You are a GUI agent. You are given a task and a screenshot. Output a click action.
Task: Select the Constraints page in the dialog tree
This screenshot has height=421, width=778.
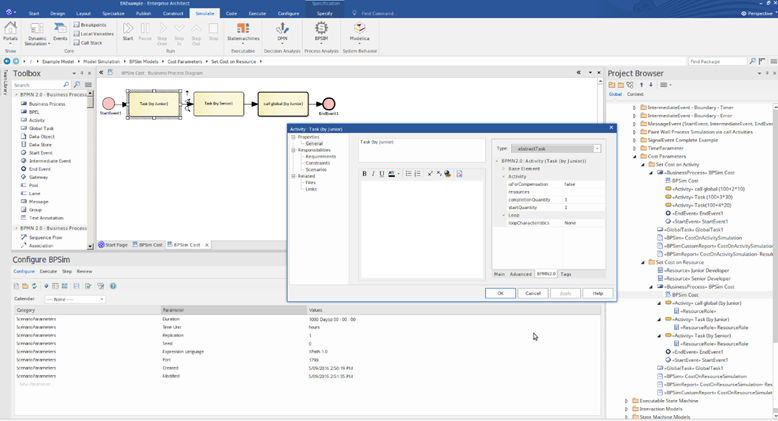[x=318, y=163]
